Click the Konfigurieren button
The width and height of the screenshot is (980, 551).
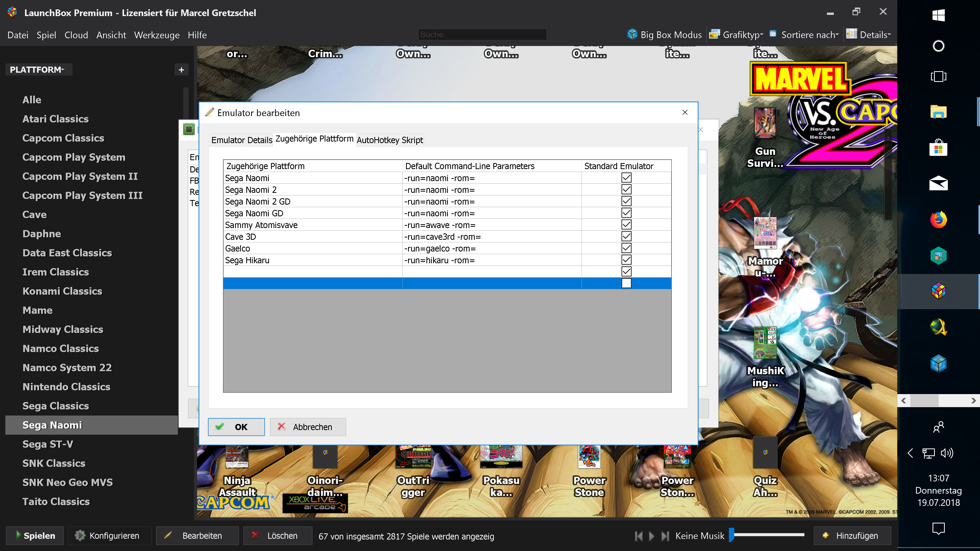click(110, 536)
